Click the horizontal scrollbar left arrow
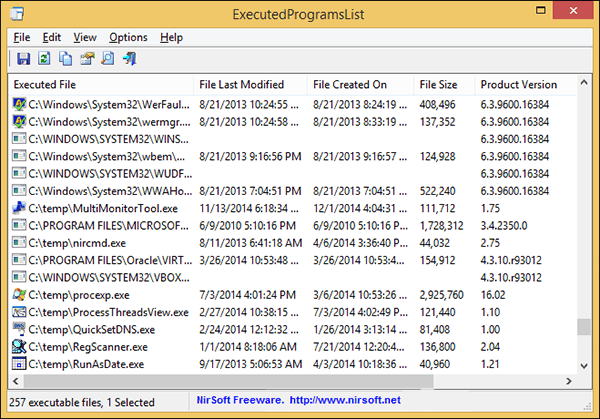 [x=16, y=381]
